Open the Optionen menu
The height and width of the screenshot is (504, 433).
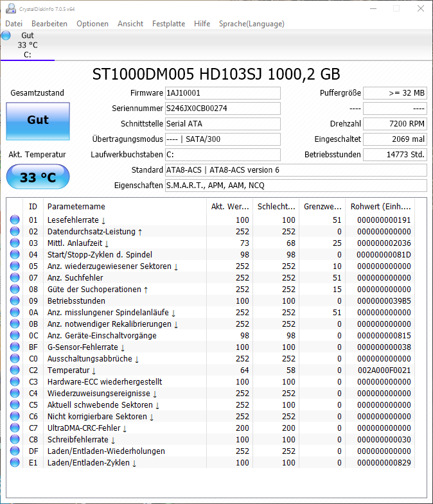pyautogui.click(x=93, y=24)
